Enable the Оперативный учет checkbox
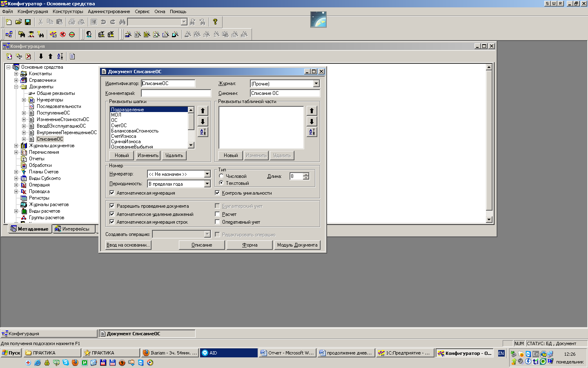 217,222
